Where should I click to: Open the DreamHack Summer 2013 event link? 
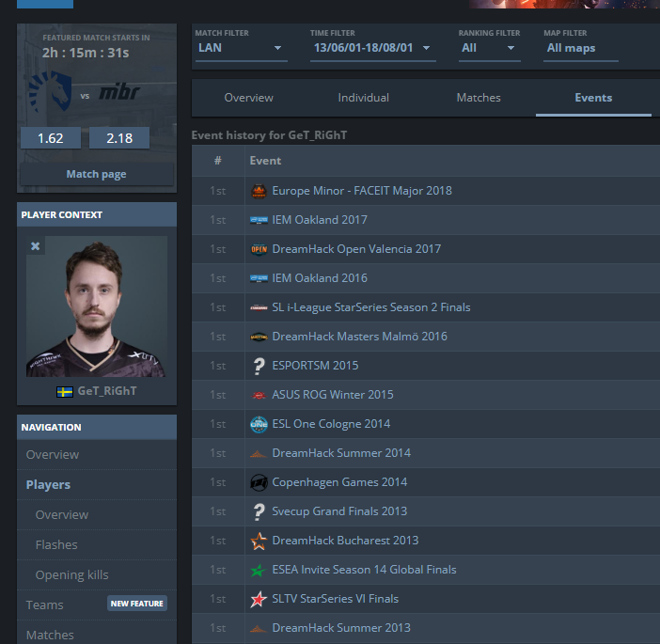tap(341, 628)
